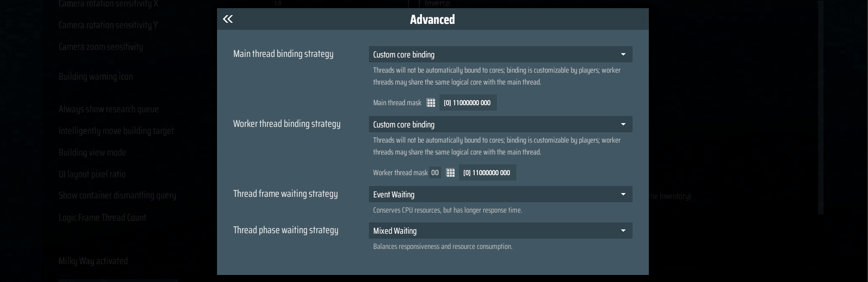This screenshot has height=282, width=868.
Task: Open the Event Waiting dropdown
Action: pos(500,194)
